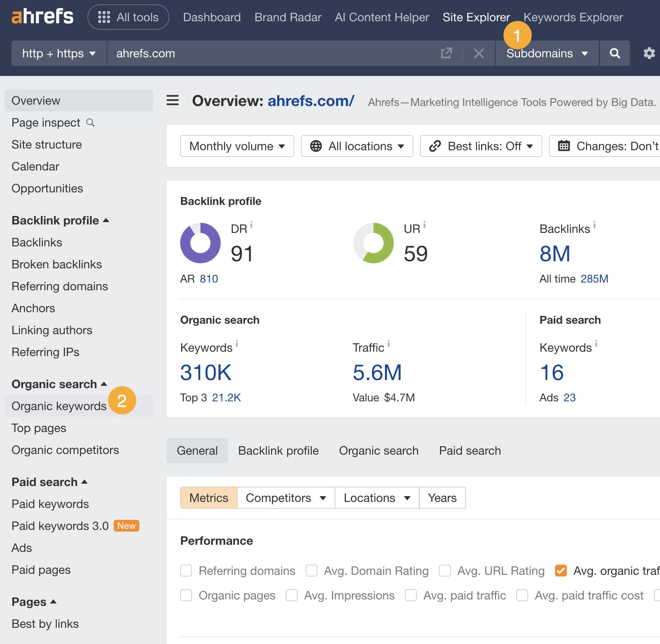Open Keywords Explorer from top navigation

coord(573,17)
